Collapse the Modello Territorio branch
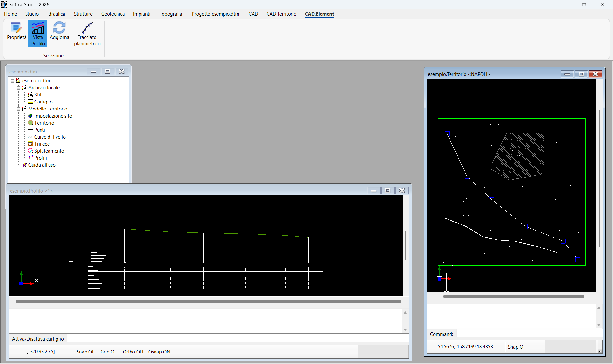Image resolution: width=613 pixels, height=364 pixels. tap(18, 109)
